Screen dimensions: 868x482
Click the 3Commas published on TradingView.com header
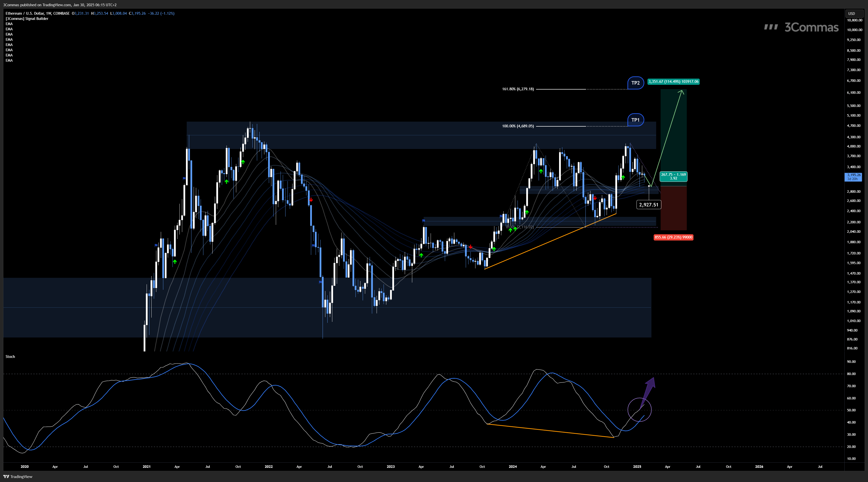tap(60, 5)
